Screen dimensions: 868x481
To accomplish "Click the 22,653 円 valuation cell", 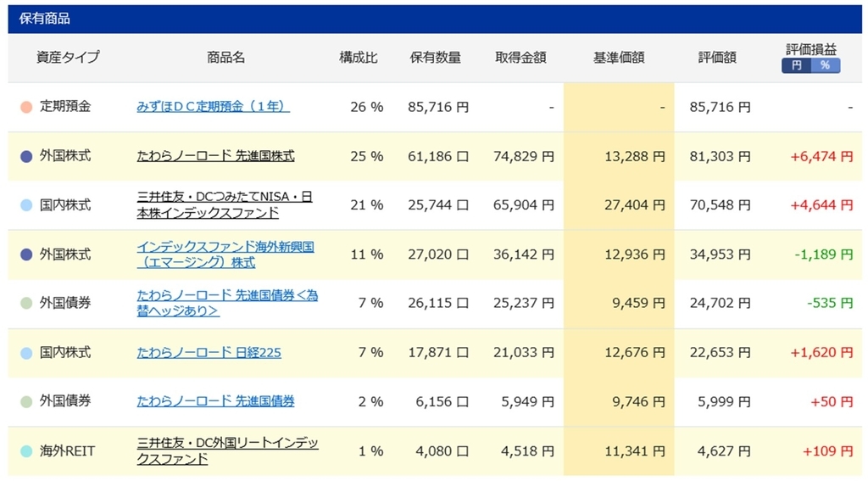I will click(721, 352).
